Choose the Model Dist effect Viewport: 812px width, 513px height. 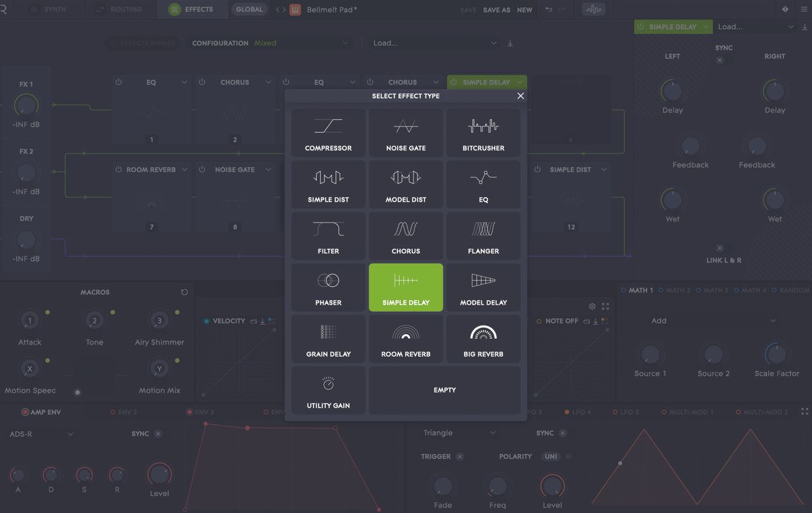tap(405, 184)
